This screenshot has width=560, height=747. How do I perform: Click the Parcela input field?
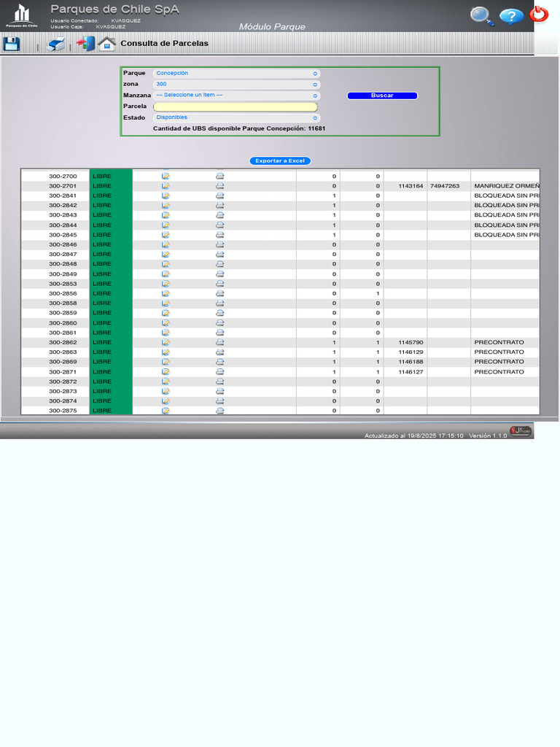point(236,107)
